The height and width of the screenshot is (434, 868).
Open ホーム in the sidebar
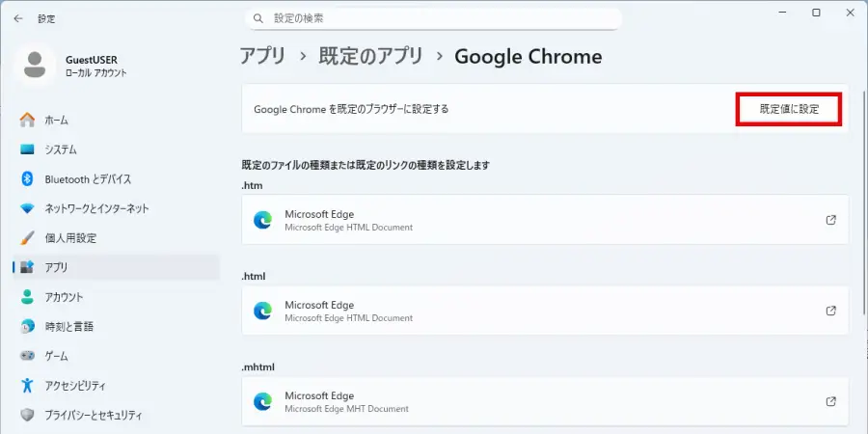(x=116, y=121)
